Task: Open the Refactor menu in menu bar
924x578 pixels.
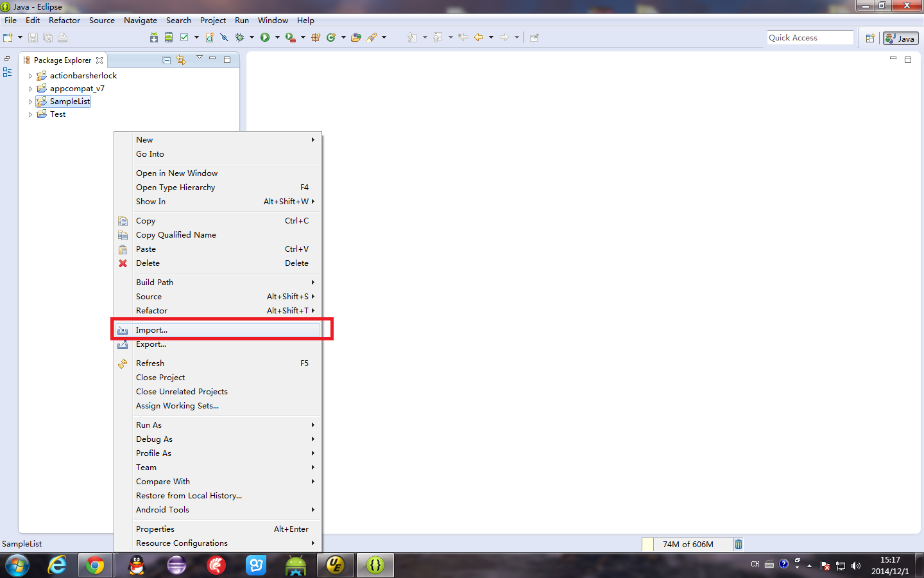Action: [x=64, y=21]
